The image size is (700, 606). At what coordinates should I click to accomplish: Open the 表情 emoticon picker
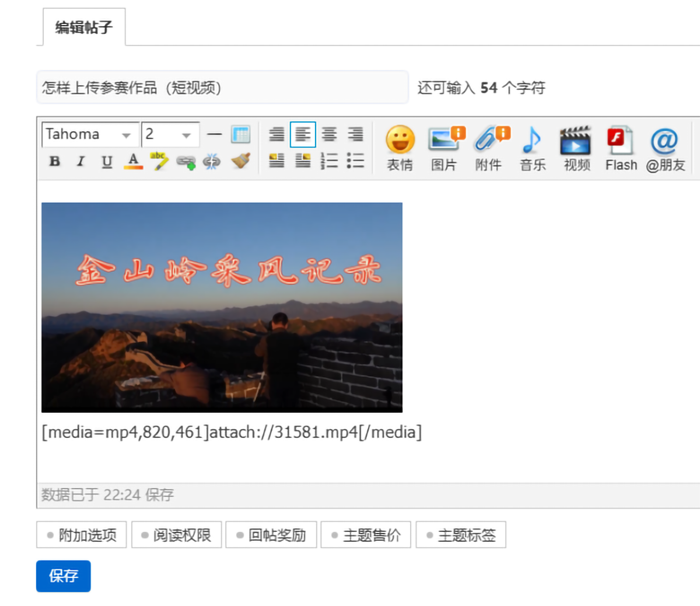(x=400, y=148)
